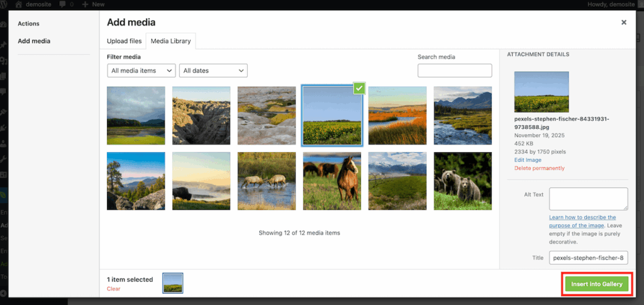Open 'Learn how to describe the purpose' link

click(582, 221)
